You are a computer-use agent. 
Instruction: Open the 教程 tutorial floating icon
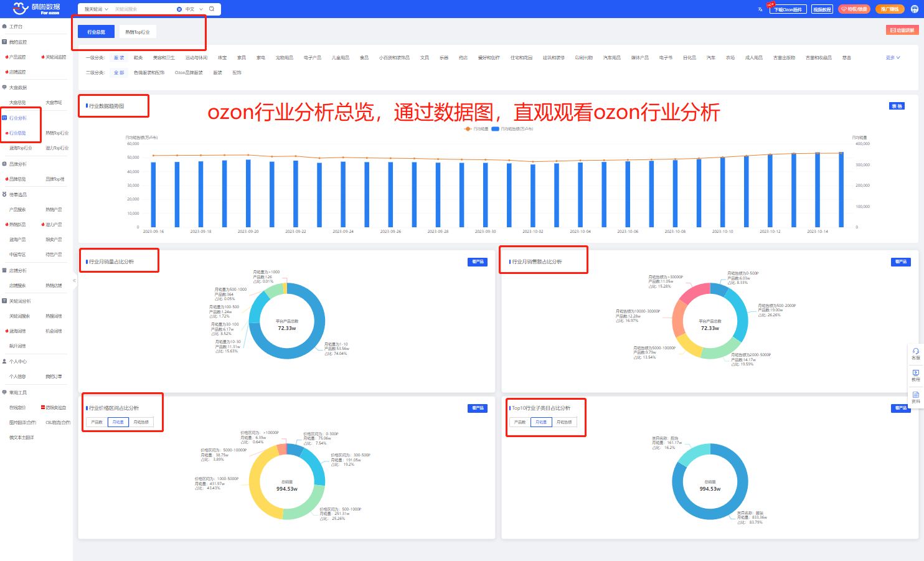click(x=915, y=375)
